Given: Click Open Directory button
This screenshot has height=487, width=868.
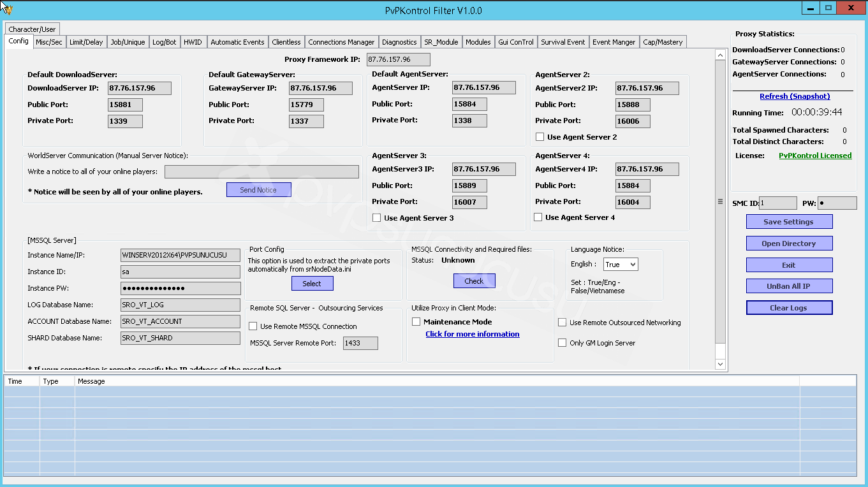Looking at the screenshot, I should click(789, 243).
